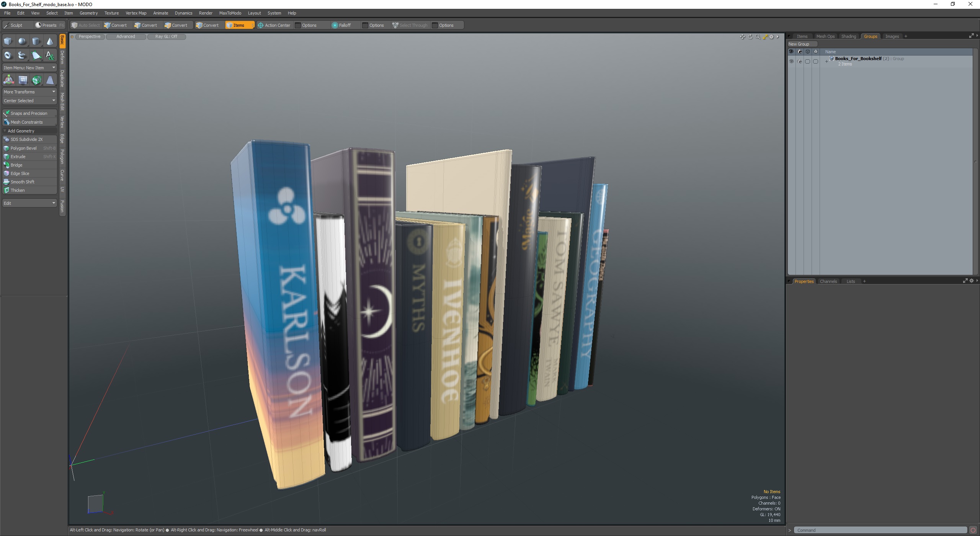The height and width of the screenshot is (536, 980).
Task: Select the Deform vertical tab
Action: (62, 58)
